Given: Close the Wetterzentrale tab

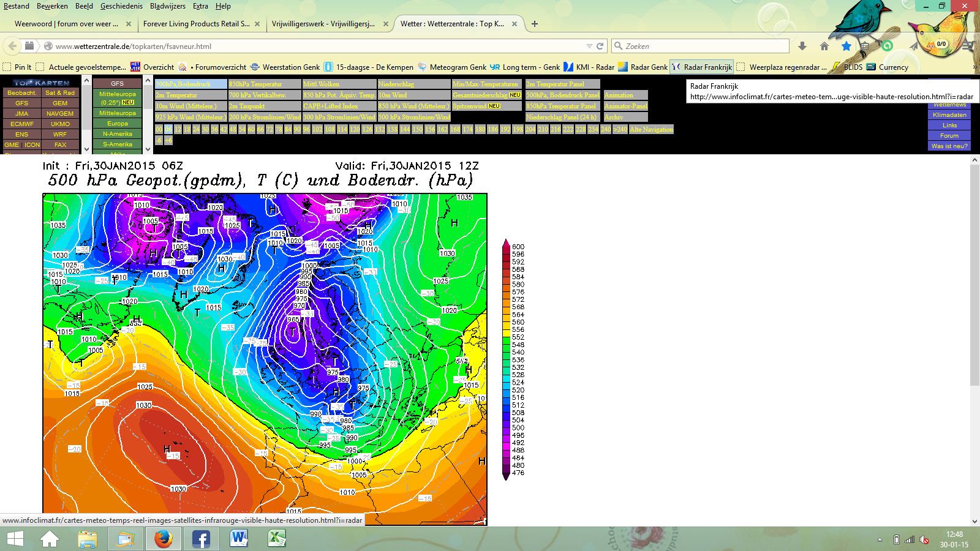Looking at the screenshot, I should (514, 24).
